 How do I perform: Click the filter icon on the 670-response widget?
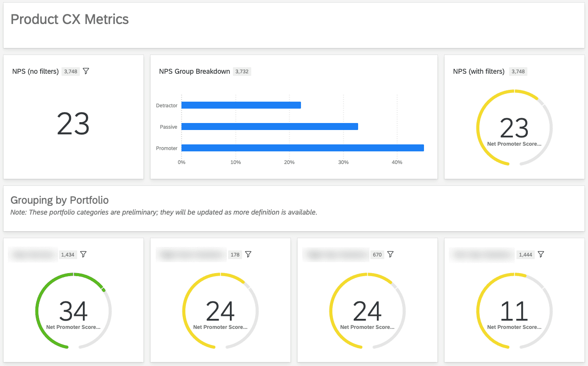point(390,254)
